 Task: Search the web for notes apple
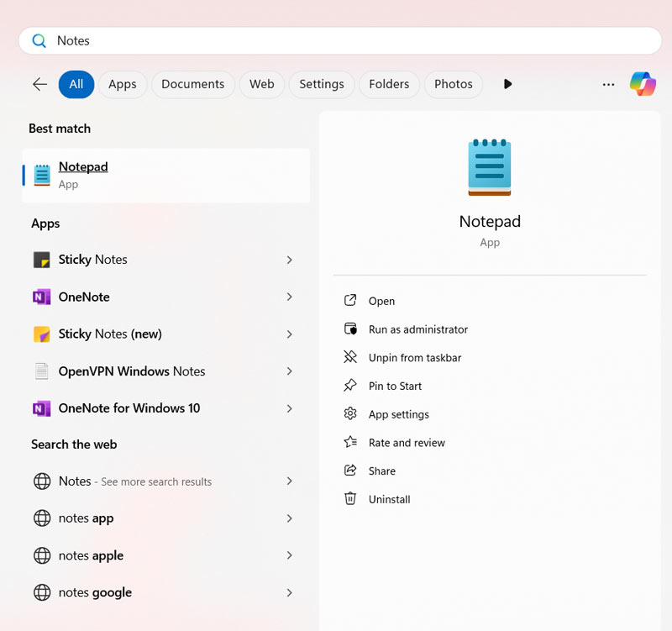(x=165, y=555)
